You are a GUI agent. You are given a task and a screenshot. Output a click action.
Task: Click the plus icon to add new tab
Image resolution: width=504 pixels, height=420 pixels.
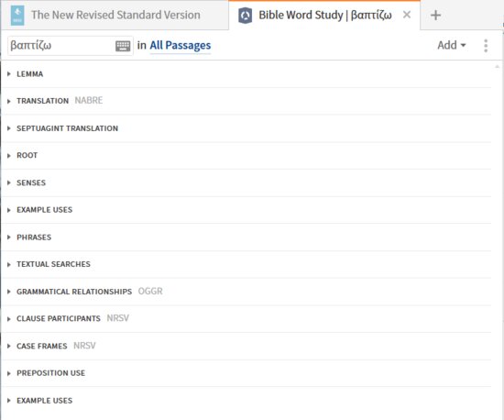435,15
